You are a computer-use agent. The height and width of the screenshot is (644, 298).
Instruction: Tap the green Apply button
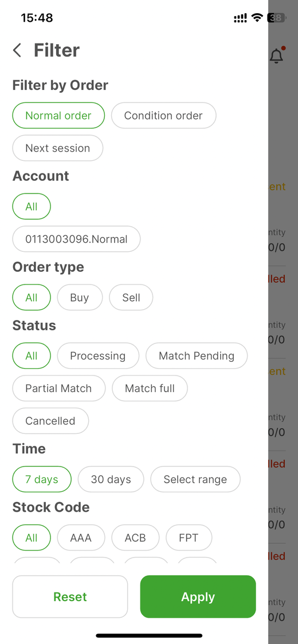[198, 596]
